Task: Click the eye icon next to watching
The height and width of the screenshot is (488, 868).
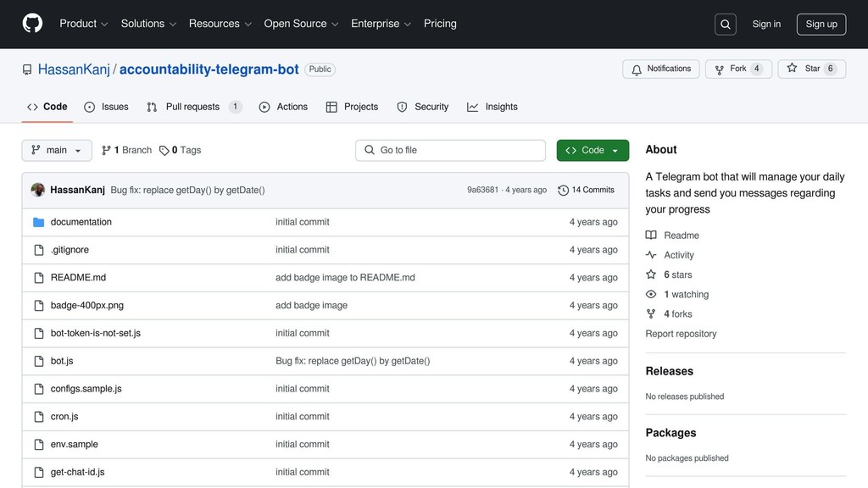Action: click(650, 294)
